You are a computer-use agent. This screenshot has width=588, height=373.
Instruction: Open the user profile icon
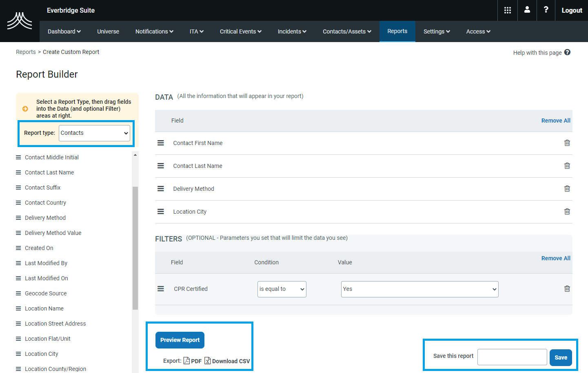click(527, 10)
